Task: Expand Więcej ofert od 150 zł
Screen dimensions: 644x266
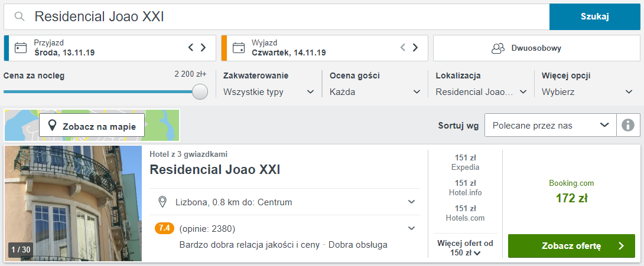Action: (x=465, y=248)
